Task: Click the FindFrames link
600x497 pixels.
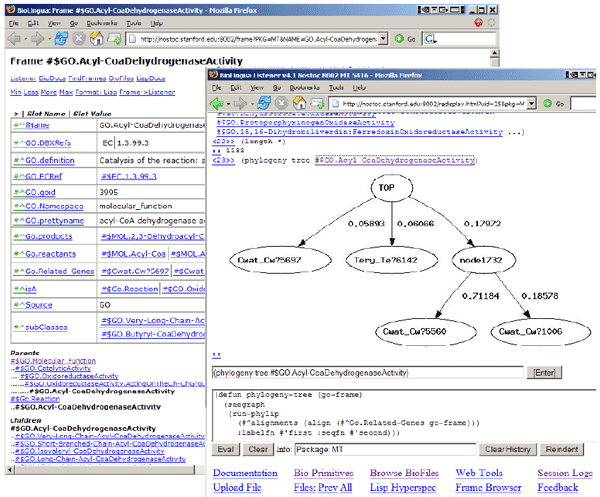Action: pos(87,78)
